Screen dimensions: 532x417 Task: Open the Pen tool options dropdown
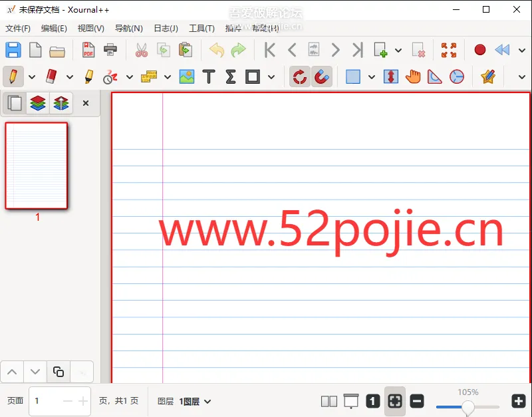(x=32, y=77)
